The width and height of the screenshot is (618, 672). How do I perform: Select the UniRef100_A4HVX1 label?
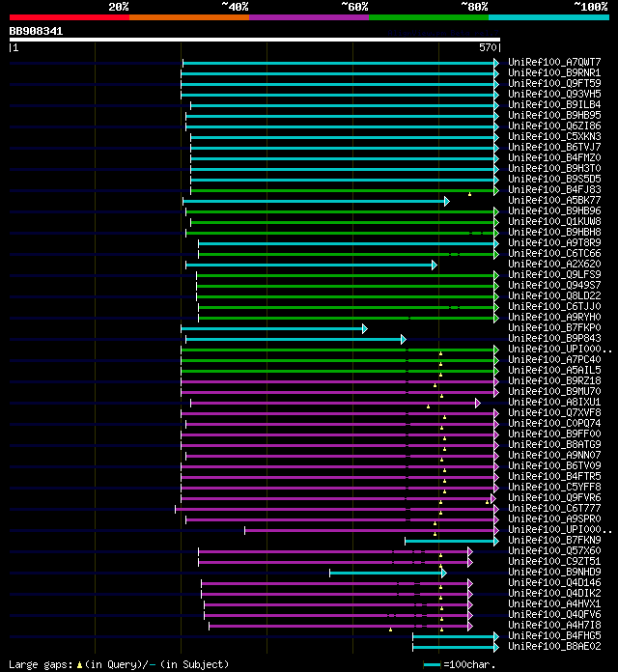(554, 603)
